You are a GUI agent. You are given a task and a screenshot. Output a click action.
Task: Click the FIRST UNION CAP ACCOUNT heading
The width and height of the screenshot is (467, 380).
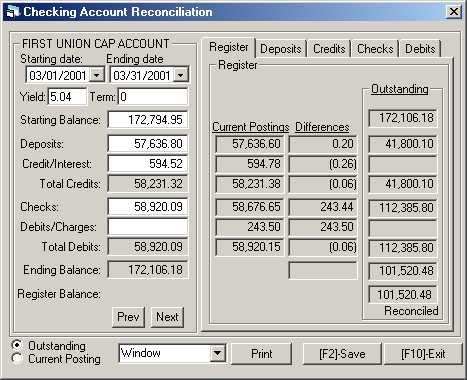pos(96,44)
